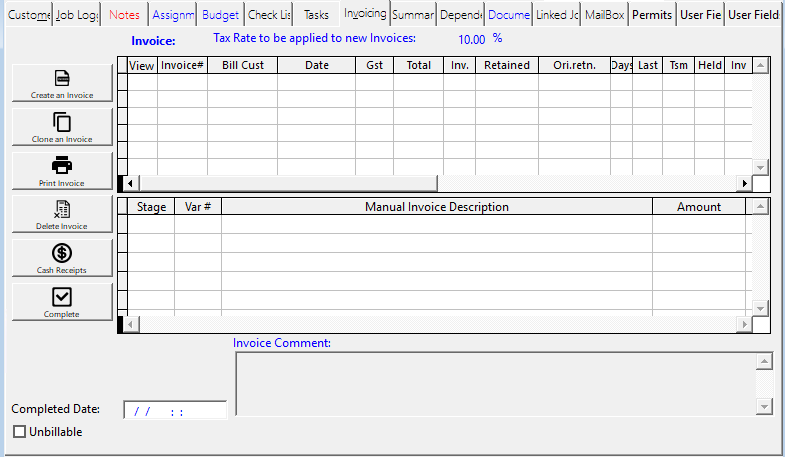This screenshot has height=457, width=785.
Task: Click inside the Invoice Comment text box
Action: [496, 384]
